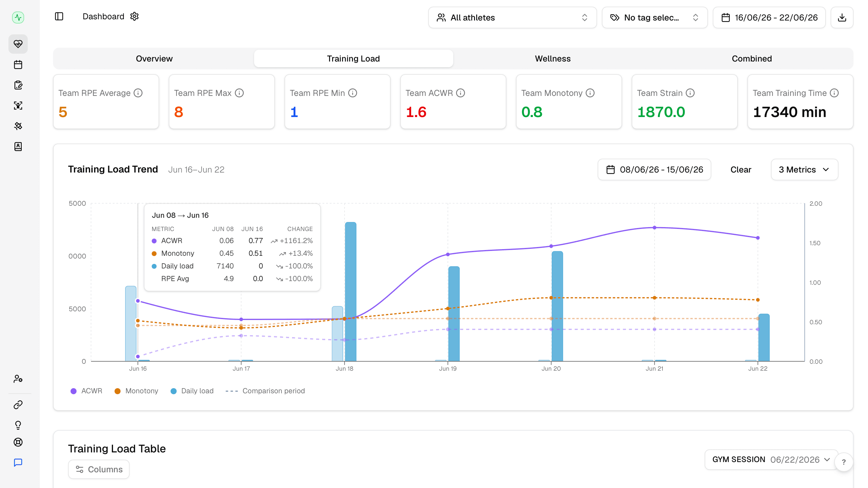Open the All athletes dropdown

[x=512, y=17]
